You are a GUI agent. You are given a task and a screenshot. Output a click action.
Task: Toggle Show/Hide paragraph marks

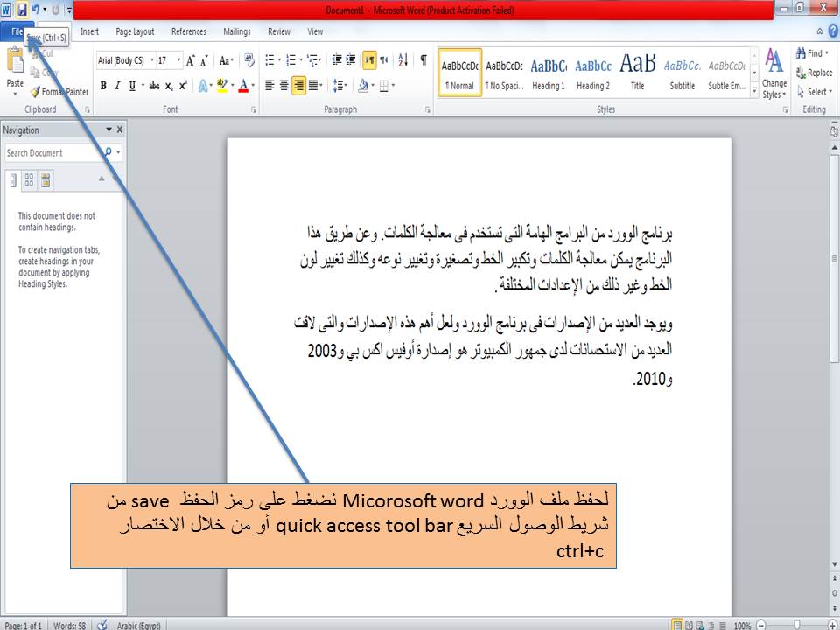pyautogui.click(x=423, y=60)
